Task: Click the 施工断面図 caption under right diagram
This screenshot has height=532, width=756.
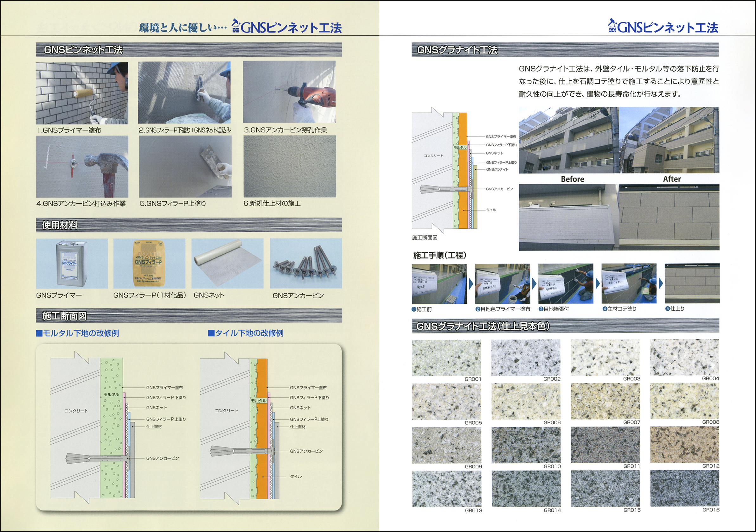Action: [425, 237]
